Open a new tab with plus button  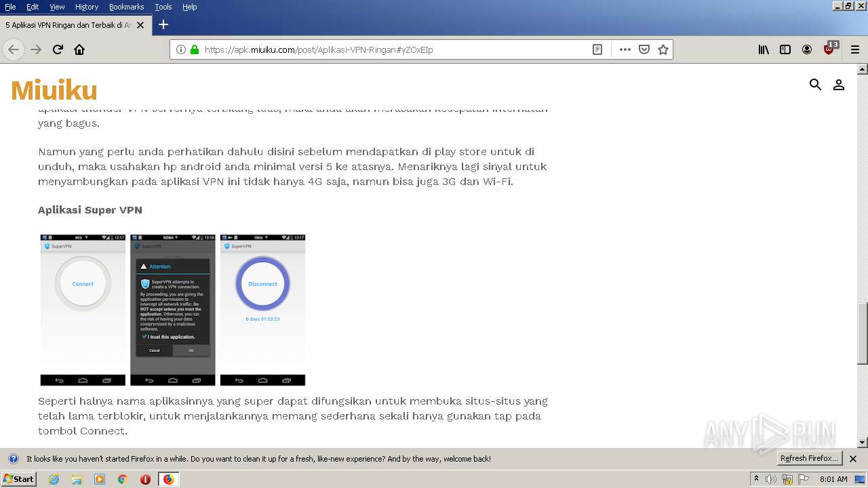163,24
